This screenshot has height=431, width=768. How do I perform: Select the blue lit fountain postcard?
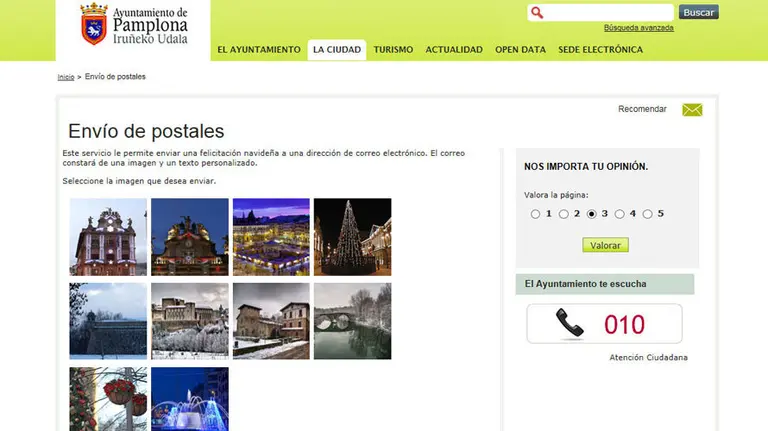tap(190, 399)
